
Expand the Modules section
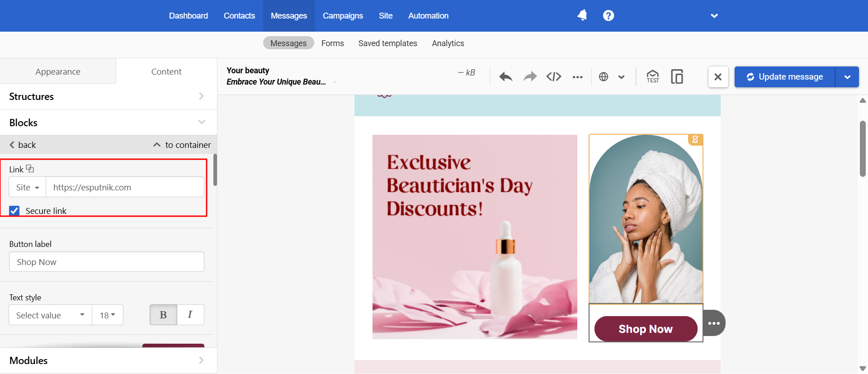[108, 360]
